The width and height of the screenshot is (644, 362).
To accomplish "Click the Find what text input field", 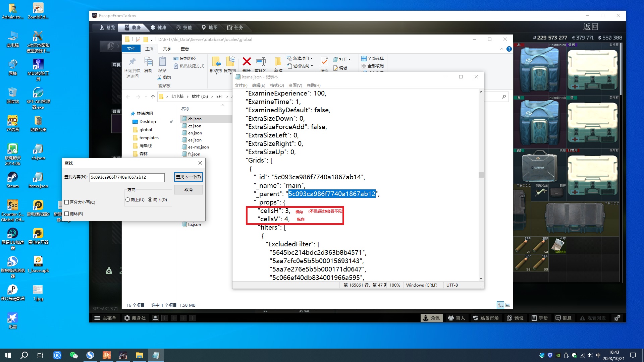I will coord(127,177).
